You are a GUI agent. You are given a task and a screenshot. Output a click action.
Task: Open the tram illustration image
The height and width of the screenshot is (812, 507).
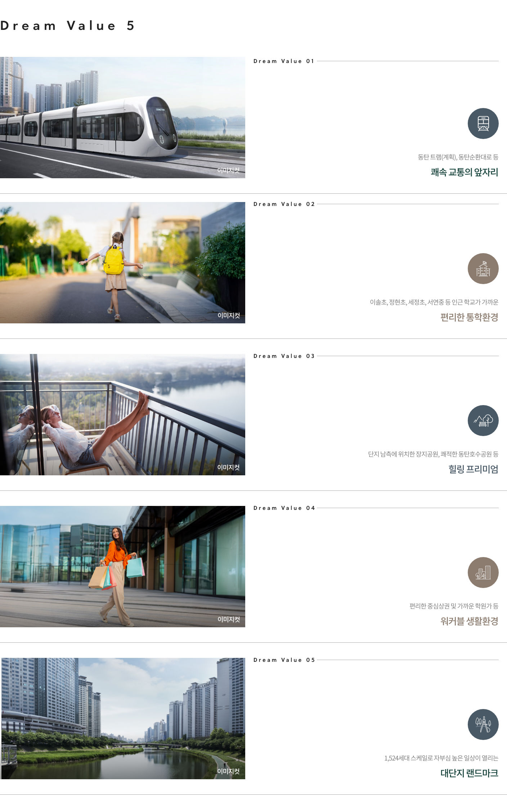point(122,117)
